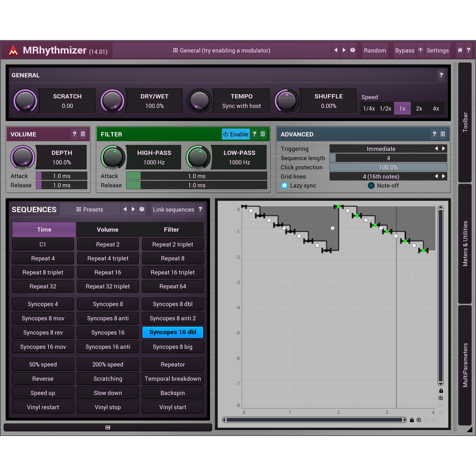476x476 pixels.
Task: Open help for the GENERAL panel
Action: pyautogui.click(x=441, y=75)
